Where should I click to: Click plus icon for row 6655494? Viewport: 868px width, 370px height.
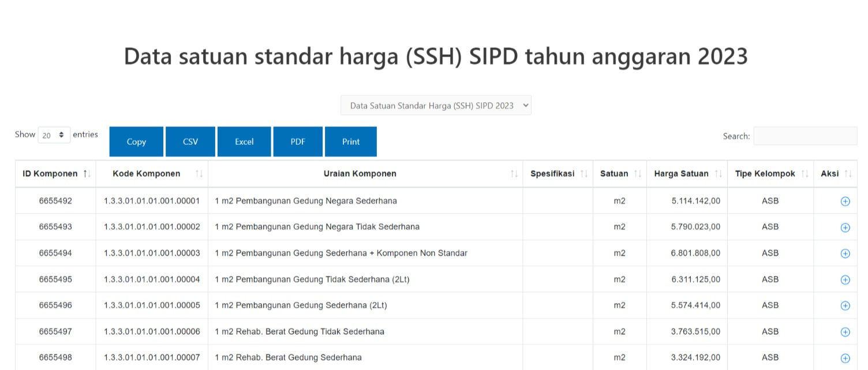(845, 253)
